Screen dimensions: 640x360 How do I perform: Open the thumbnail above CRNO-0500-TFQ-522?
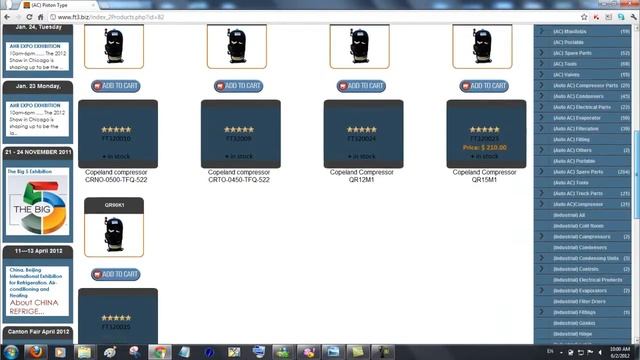114,46
